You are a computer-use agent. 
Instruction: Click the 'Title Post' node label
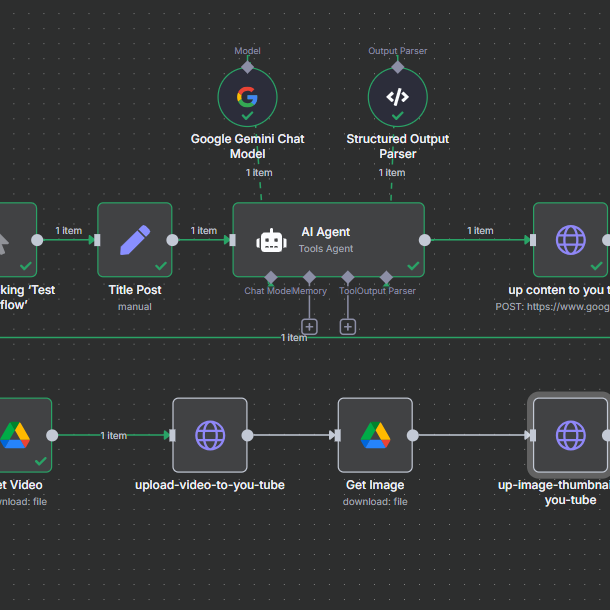tap(135, 290)
